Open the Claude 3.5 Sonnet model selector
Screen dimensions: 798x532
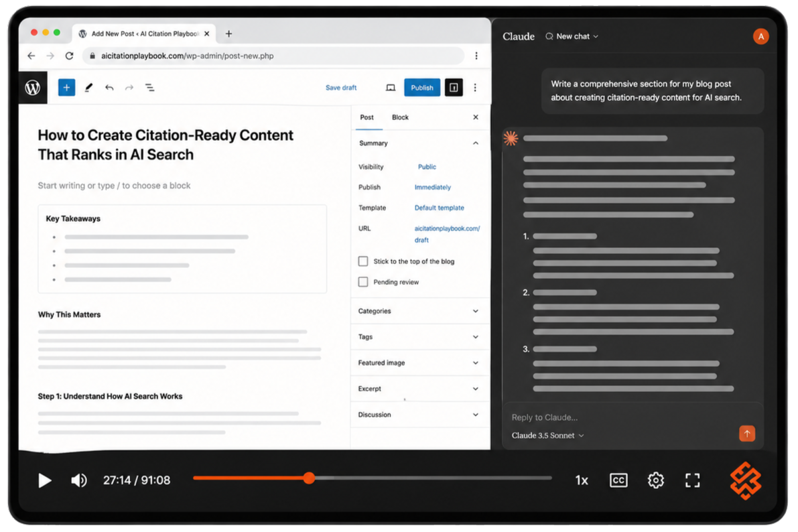[x=547, y=436]
